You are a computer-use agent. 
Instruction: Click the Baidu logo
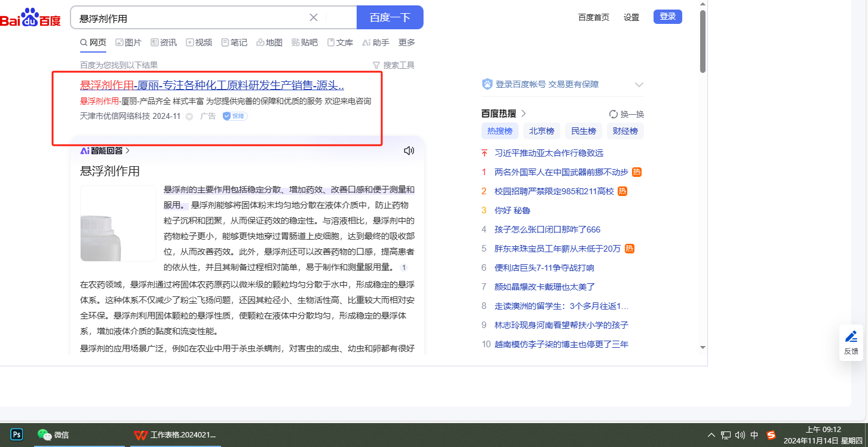30,18
